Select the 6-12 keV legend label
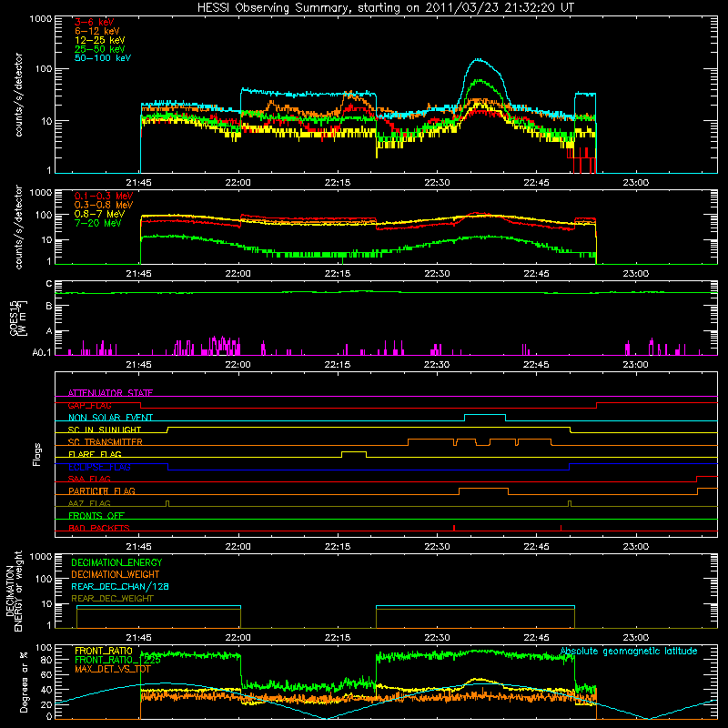Viewport: 728px width, 728px height. (x=96, y=31)
